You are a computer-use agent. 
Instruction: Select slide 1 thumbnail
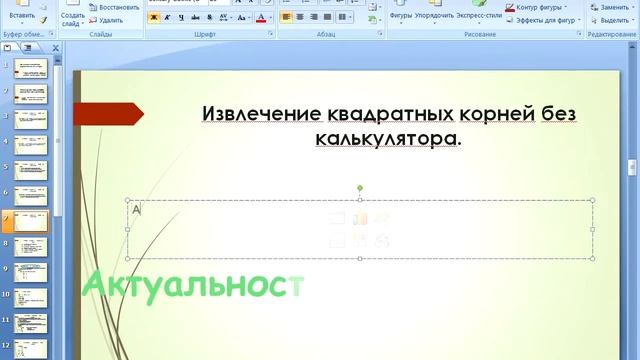(x=31, y=68)
